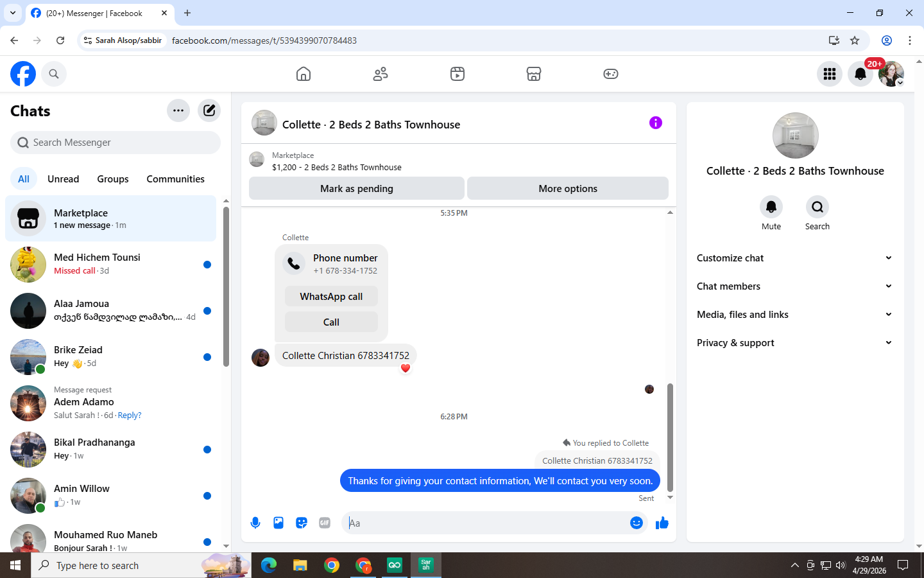Open the Facebook menu grid icon
This screenshot has height=578, width=924.
(830, 74)
